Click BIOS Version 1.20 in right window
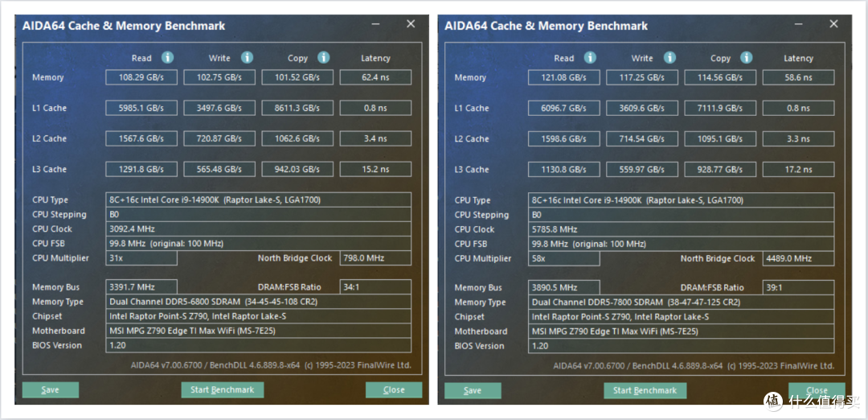This screenshot has width=868, height=420. (681, 346)
